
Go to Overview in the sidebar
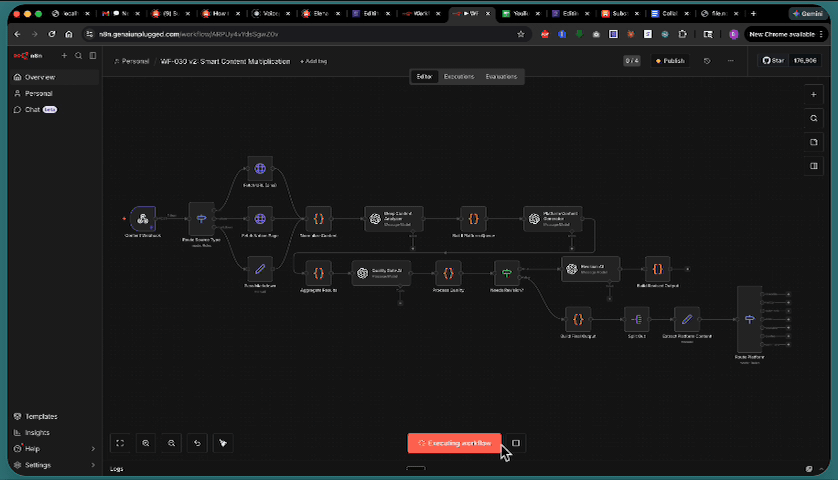[55, 78]
